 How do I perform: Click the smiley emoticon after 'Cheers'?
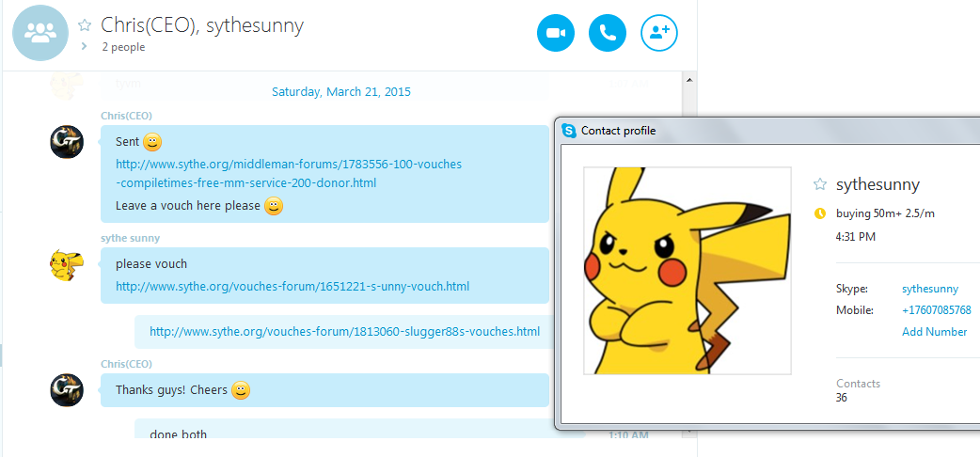click(241, 391)
